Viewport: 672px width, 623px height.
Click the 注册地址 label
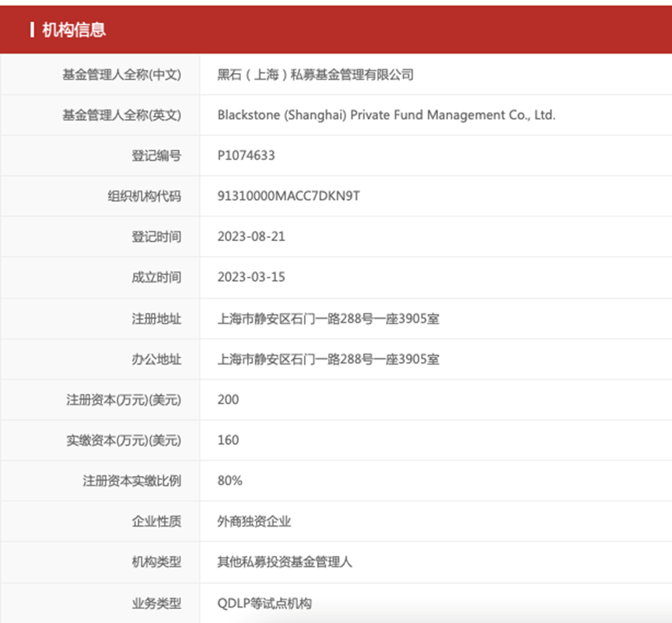[156, 319]
